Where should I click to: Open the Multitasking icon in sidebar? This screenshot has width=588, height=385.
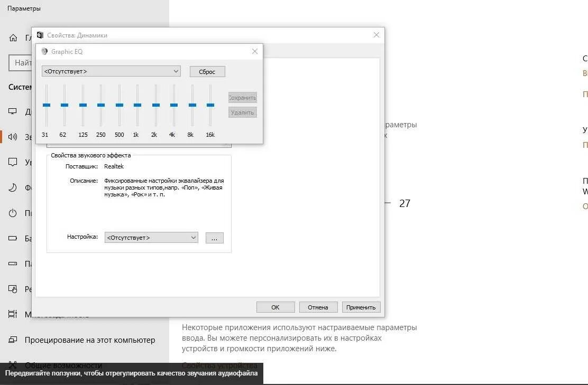pyautogui.click(x=13, y=314)
